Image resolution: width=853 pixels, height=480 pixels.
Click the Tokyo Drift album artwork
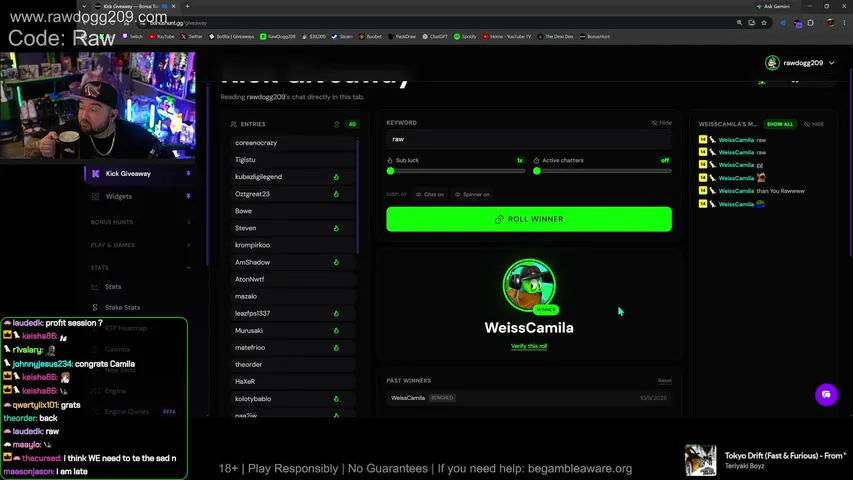(x=700, y=460)
